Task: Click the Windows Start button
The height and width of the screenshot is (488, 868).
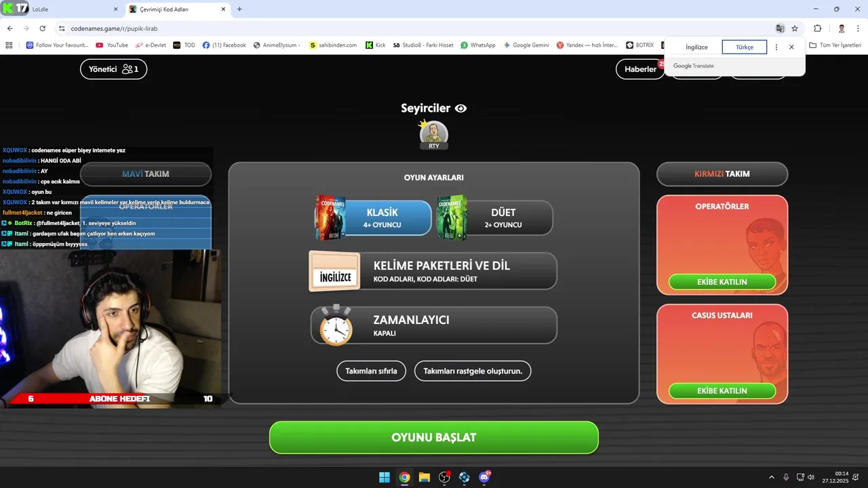Action: [x=384, y=477]
